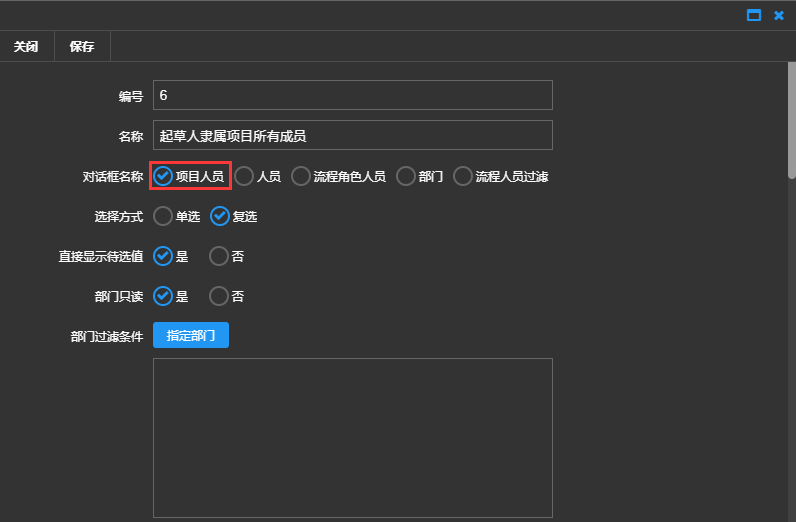Image resolution: width=796 pixels, height=522 pixels.
Task: Set selection mode to 复选
Action: 220,217
